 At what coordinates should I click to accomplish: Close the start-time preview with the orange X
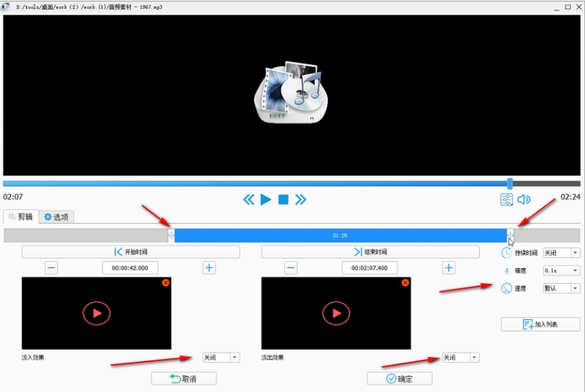tap(166, 282)
